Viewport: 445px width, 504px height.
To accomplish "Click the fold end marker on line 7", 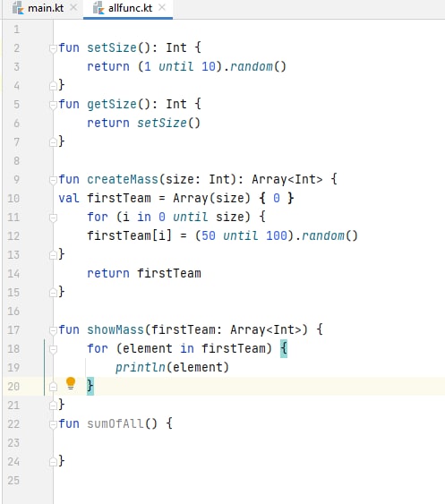I will coord(53,142).
